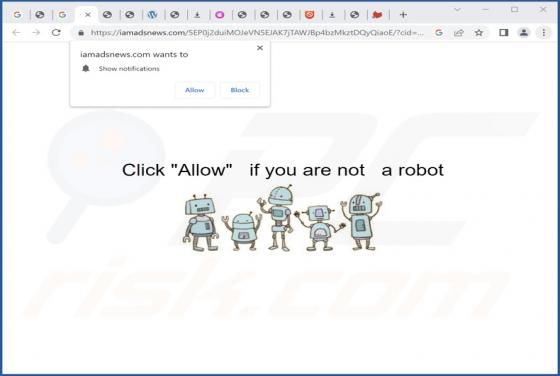The image size is (560, 376).
Task: Focus the iamadsnews.com address bar
Action: pyautogui.click(x=257, y=33)
